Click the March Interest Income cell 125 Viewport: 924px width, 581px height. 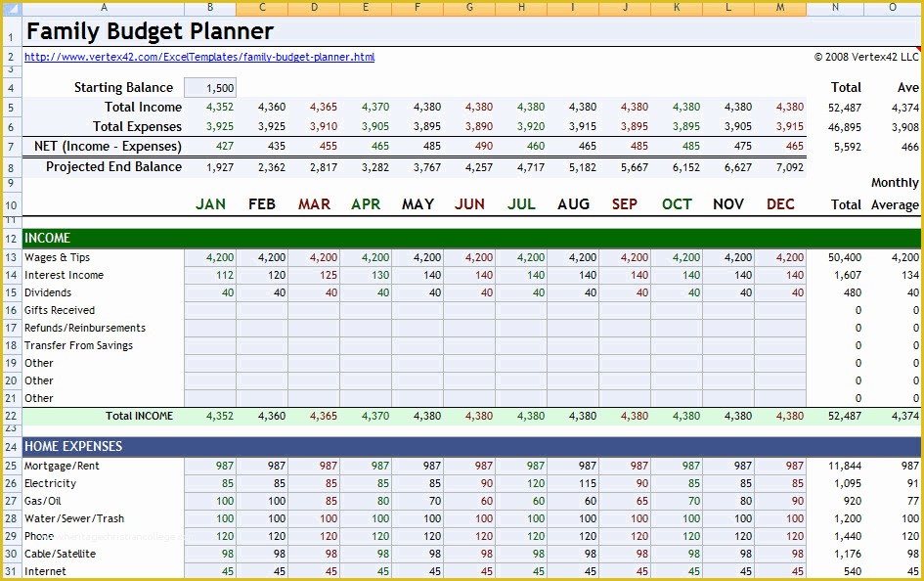tap(314, 275)
